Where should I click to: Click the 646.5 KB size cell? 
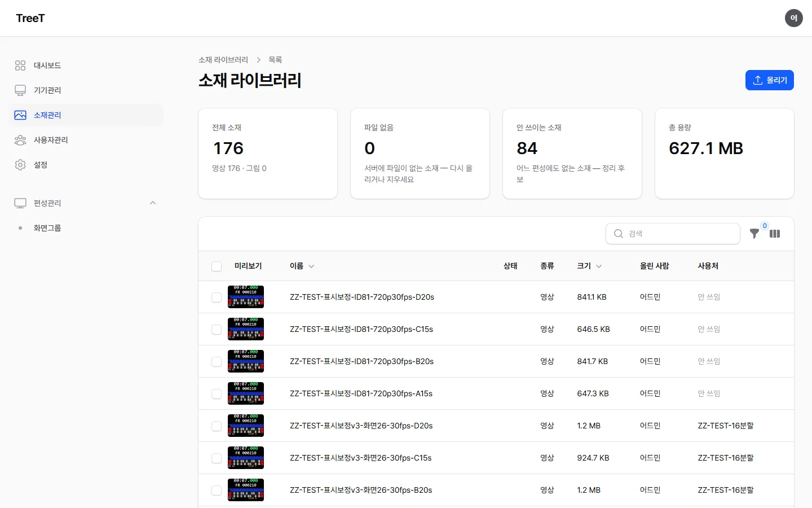pos(593,330)
